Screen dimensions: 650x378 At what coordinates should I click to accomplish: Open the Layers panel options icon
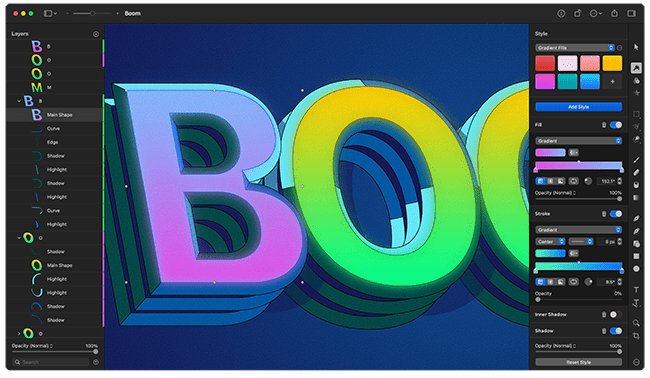(x=96, y=34)
